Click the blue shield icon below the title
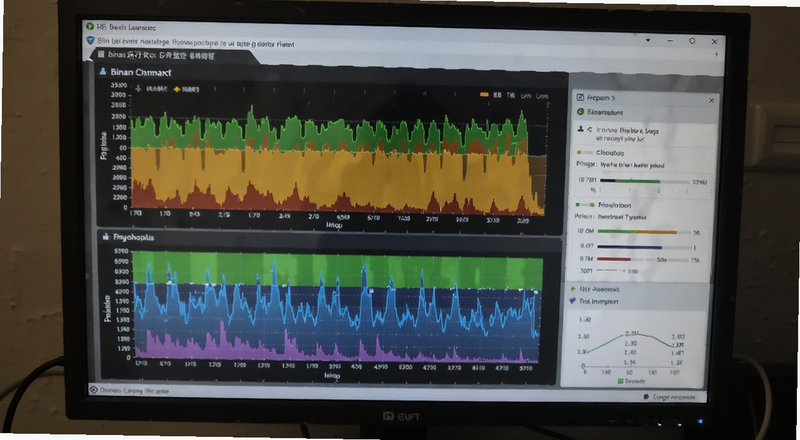The image size is (800, 440). (x=91, y=40)
